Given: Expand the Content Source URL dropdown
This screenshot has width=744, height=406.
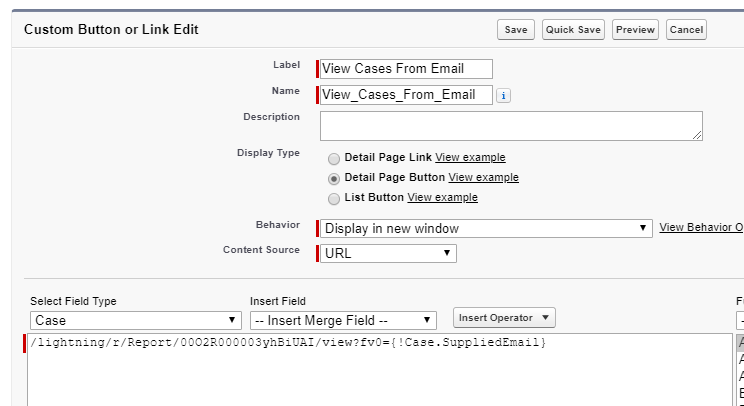Looking at the screenshot, I should tap(388, 253).
